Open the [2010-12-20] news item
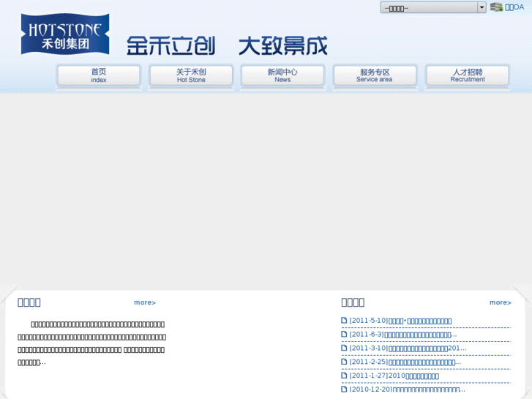532x399 pixels. pyautogui.click(x=407, y=389)
